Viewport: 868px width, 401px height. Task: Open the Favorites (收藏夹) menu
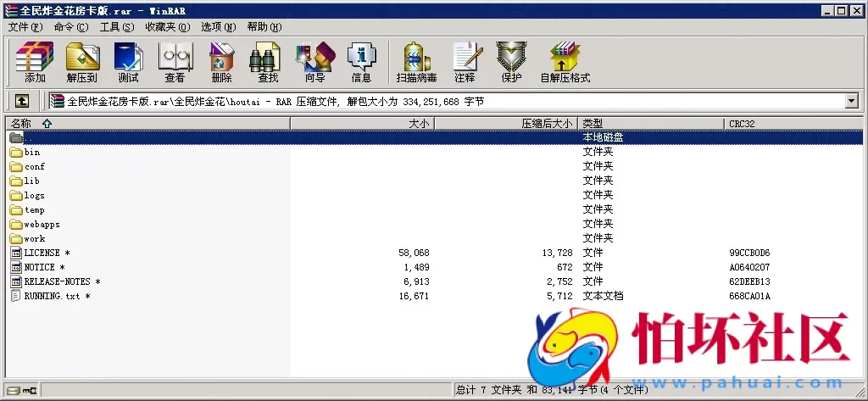(x=168, y=27)
